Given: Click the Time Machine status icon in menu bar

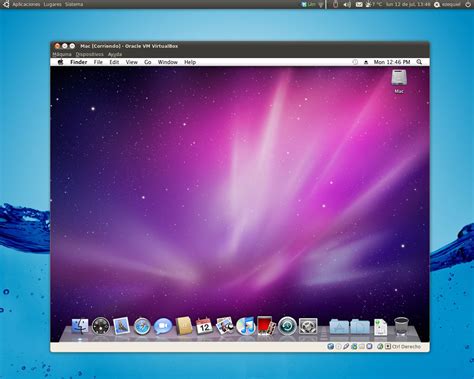Looking at the screenshot, I should (355, 62).
